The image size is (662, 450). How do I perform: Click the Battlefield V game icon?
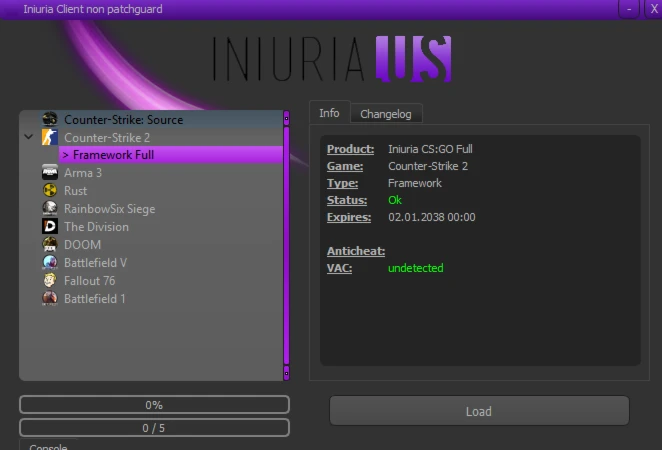(x=50, y=263)
